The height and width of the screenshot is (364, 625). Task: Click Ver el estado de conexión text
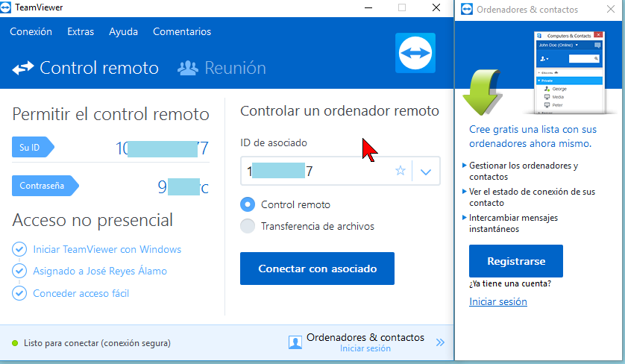532,197
